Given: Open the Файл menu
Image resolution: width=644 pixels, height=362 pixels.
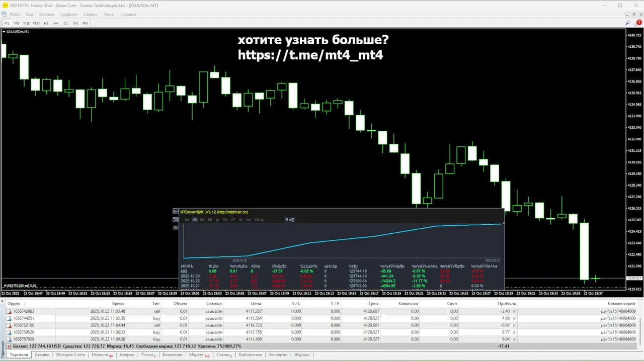Looking at the screenshot, I should click(x=14, y=14).
